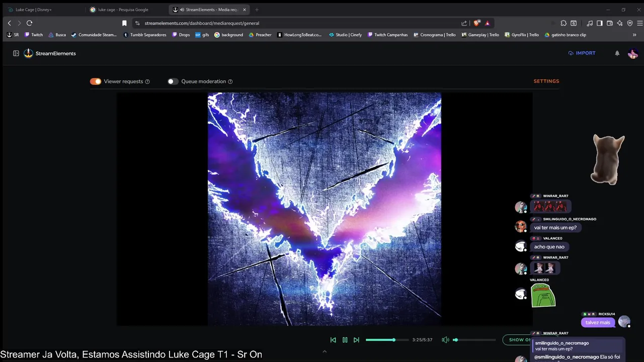Image resolution: width=644 pixels, height=362 pixels.
Task: Open the browser main hamburger menu
Action: click(x=639, y=23)
